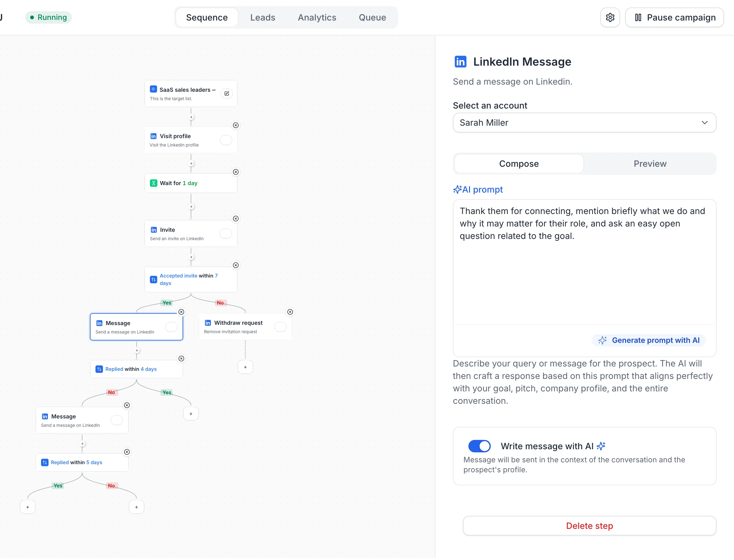Click the LinkedIn logo in panel header
This screenshot has width=734, height=560.
click(x=460, y=62)
